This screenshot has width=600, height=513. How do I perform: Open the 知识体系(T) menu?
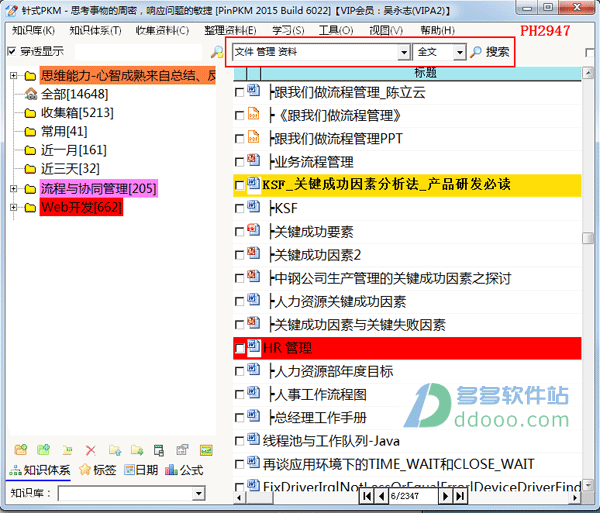point(95,30)
